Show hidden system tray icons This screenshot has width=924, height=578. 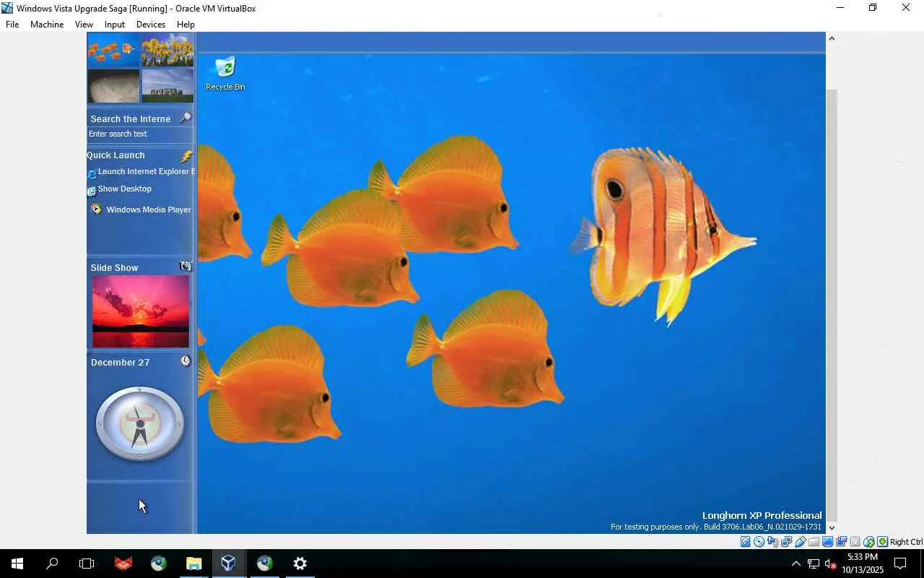coord(796,564)
